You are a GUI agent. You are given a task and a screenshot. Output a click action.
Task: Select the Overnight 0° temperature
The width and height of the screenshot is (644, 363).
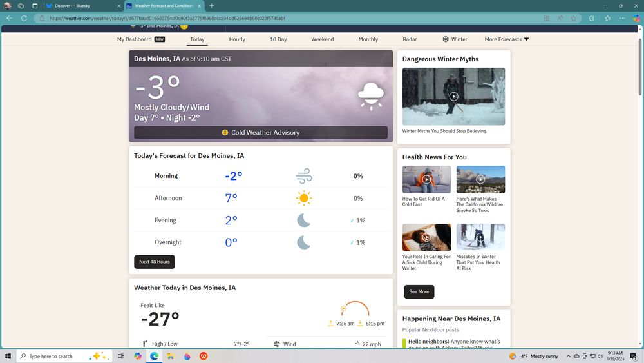[231, 242]
